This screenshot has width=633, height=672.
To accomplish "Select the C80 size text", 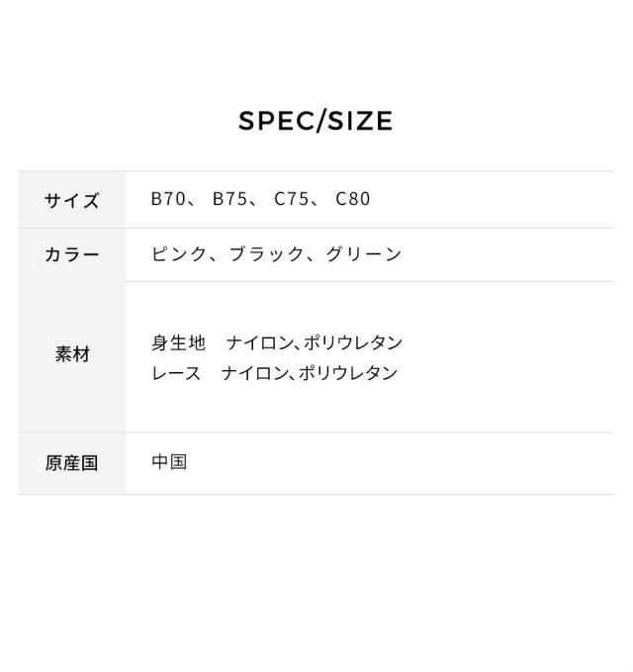I will (x=353, y=199).
